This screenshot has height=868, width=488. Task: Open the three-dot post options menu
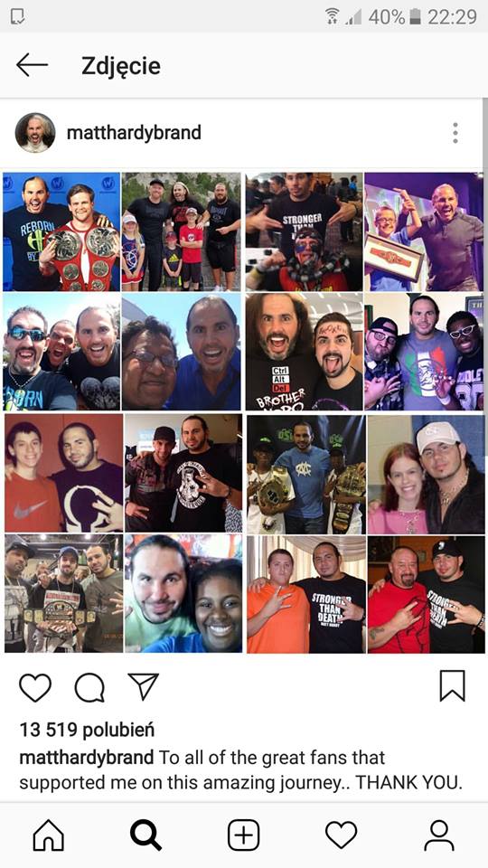pos(455,133)
